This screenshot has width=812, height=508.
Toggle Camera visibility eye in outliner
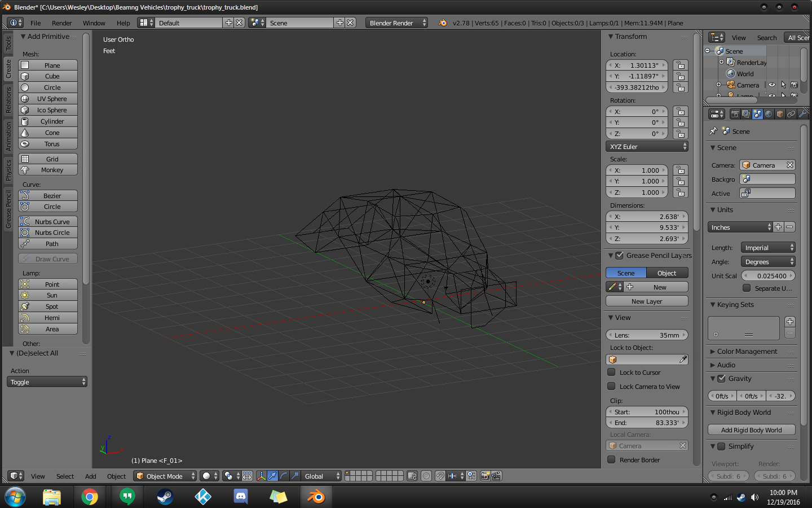[772, 85]
